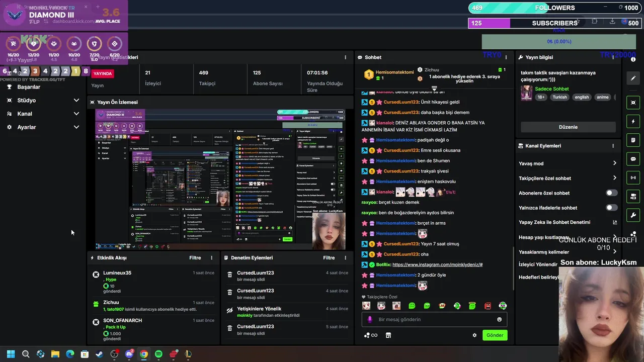Open the chat shop storefront icon

tap(388, 335)
